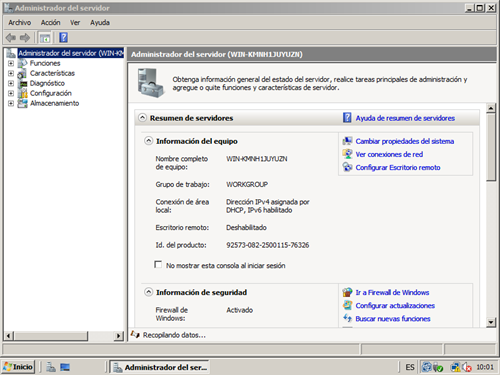Click 'Cambiar propiedades del sistema' link

(405, 141)
